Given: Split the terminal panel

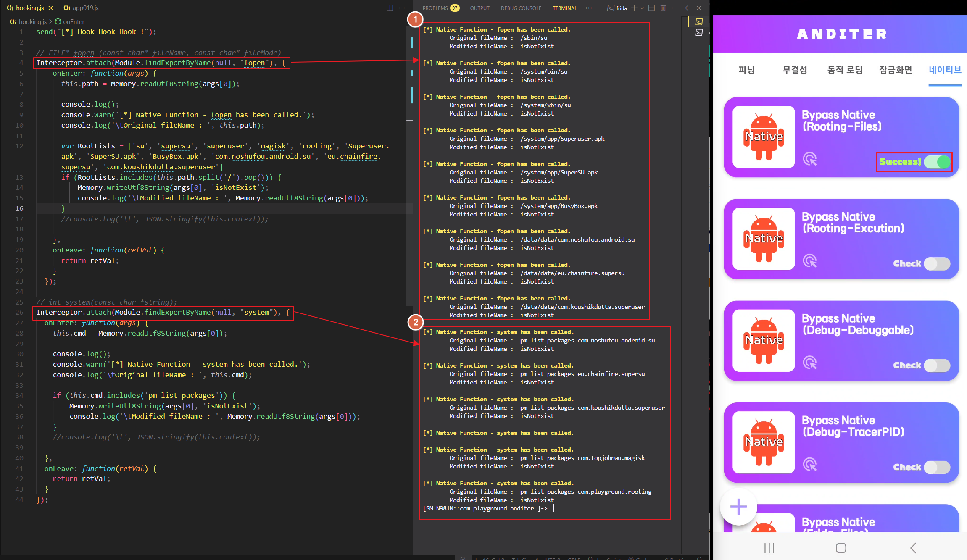Looking at the screenshot, I should tap(652, 8).
